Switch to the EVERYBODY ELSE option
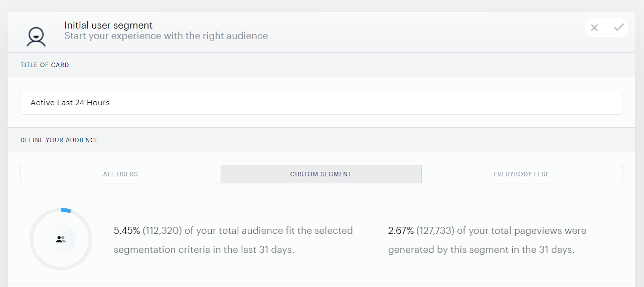This screenshot has height=287, width=644. (522, 174)
